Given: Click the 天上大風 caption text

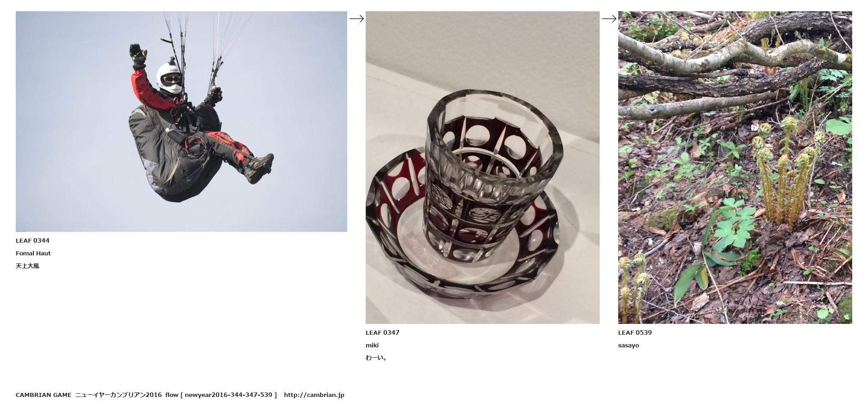Looking at the screenshot, I should [x=28, y=266].
